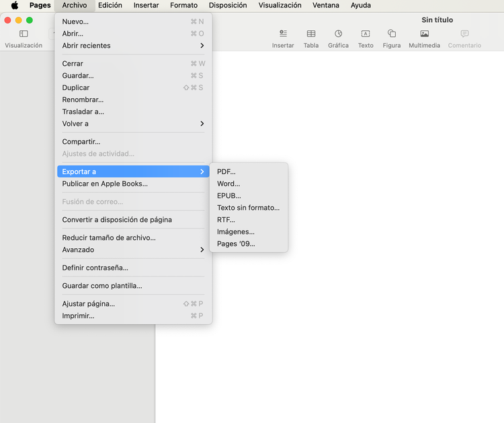Viewport: 504px width, 423px height.
Task: Open the Apple menu
Action: tap(15, 5)
